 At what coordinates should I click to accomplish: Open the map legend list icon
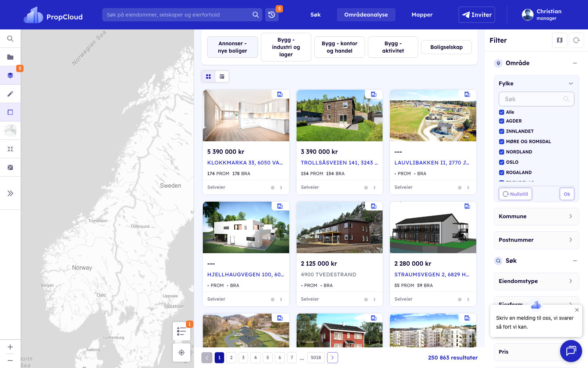(182, 331)
